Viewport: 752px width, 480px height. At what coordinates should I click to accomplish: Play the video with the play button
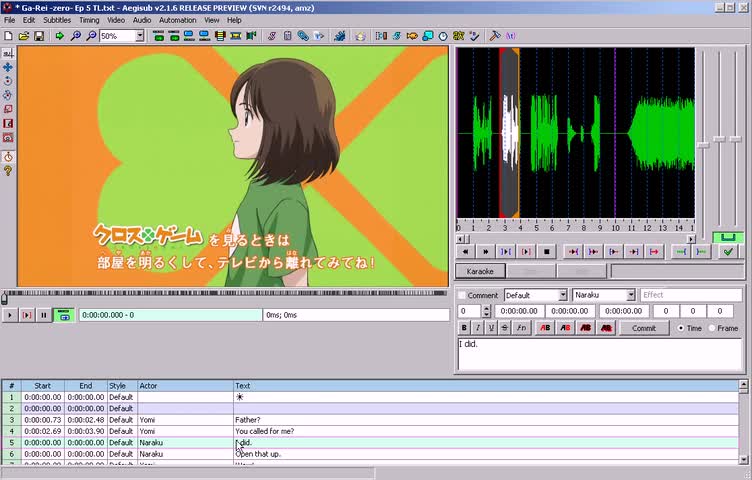coord(10,315)
